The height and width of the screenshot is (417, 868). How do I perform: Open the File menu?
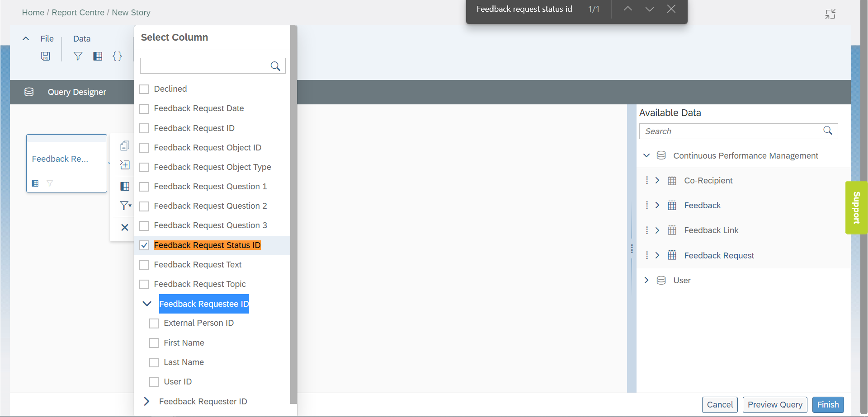click(47, 39)
